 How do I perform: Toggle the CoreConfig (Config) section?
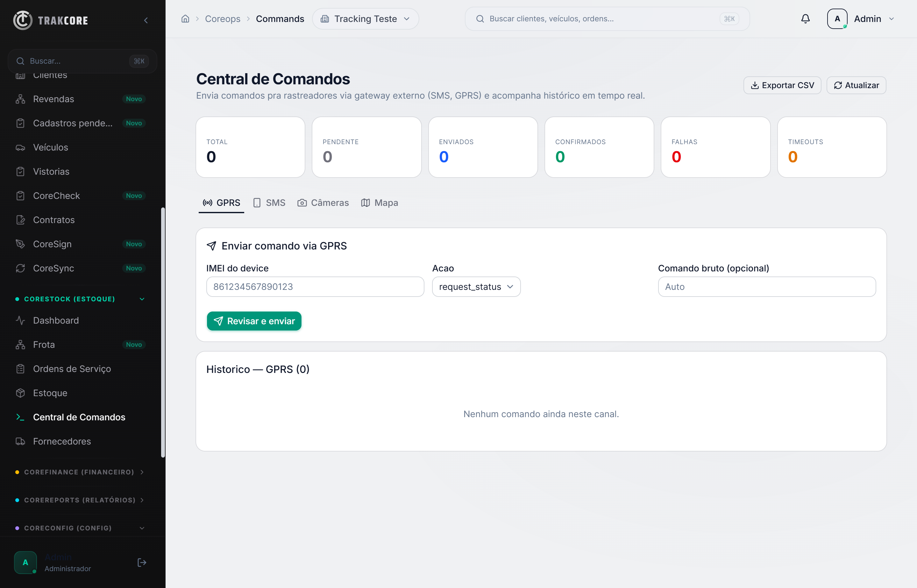tap(80, 528)
